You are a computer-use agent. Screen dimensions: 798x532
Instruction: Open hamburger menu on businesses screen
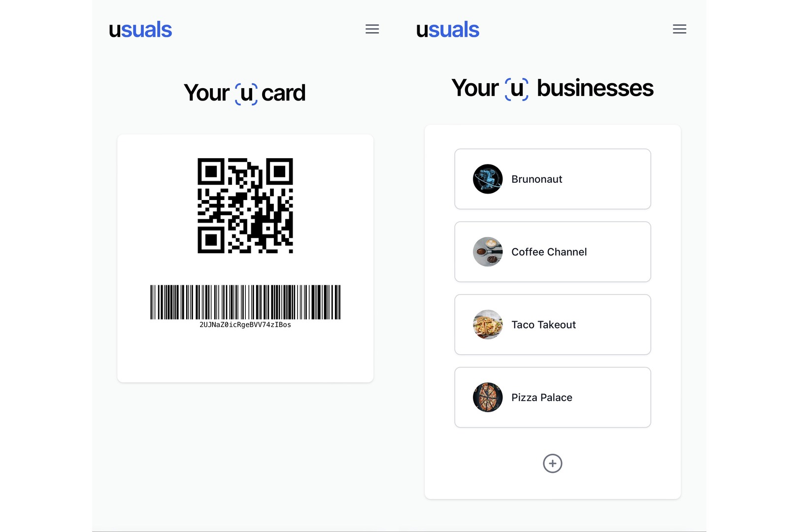coord(679,29)
